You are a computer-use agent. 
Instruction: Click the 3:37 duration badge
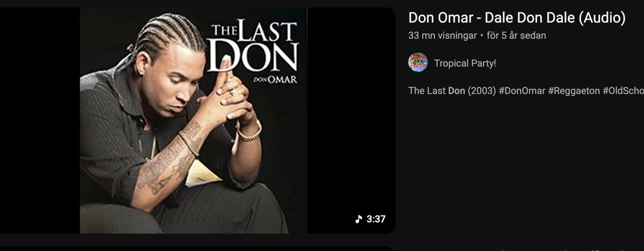370,219
